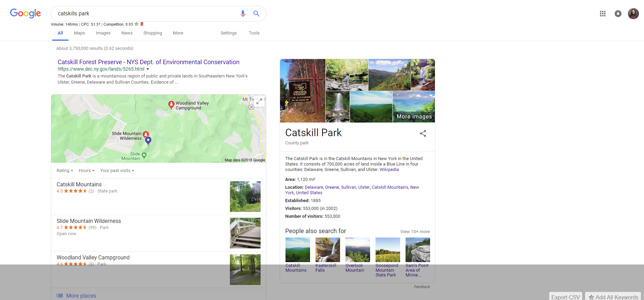Click the Export CSV button
This screenshot has width=644, height=300.
[566, 297]
